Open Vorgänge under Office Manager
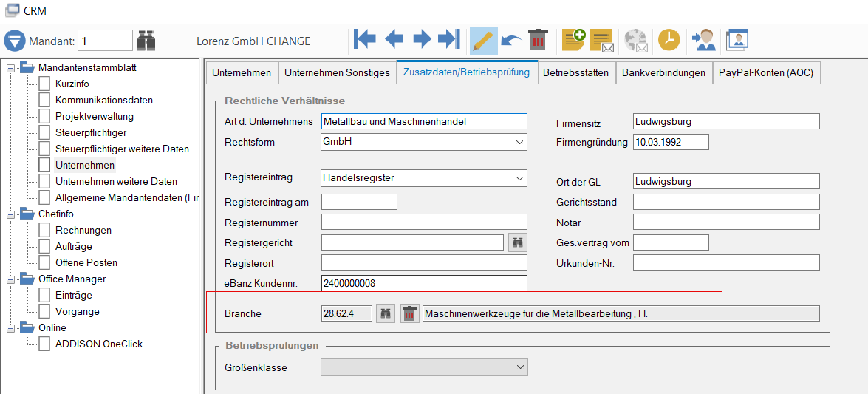868x394 pixels. click(x=78, y=311)
